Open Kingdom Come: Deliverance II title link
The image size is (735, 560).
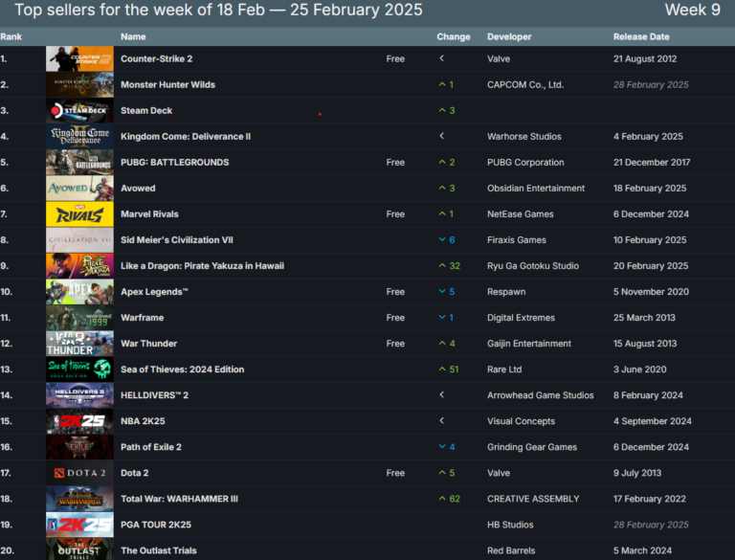tap(186, 137)
